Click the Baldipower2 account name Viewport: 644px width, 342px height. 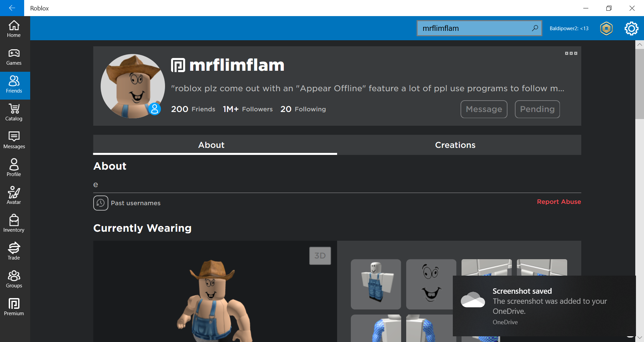pos(569,28)
